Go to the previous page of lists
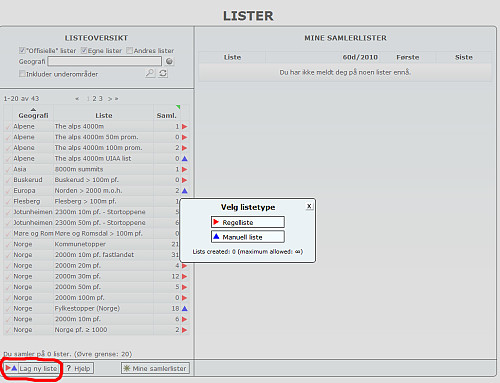 click(77, 99)
